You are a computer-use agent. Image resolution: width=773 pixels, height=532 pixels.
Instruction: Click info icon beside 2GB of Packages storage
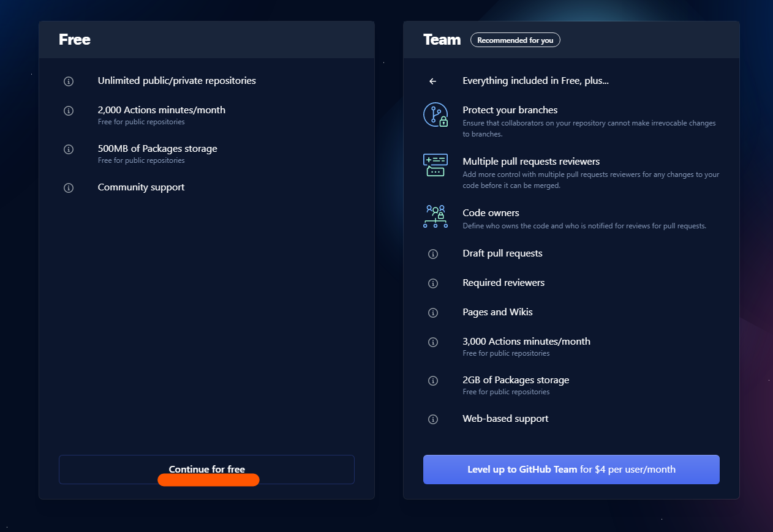pos(433,381)
